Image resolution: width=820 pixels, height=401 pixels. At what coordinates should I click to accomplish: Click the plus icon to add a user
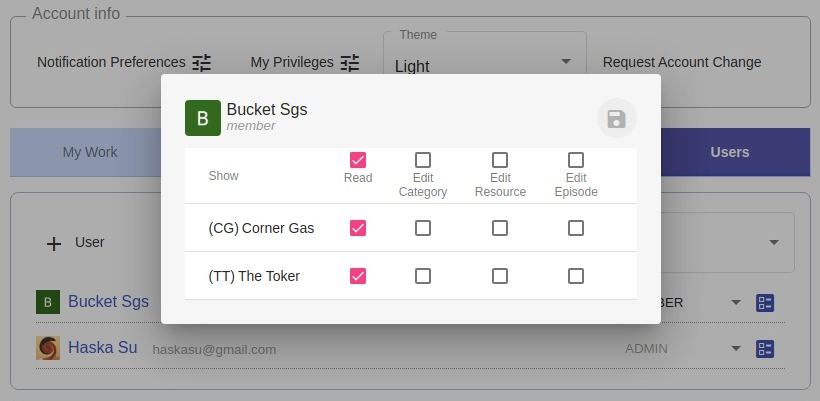[54, 243]
